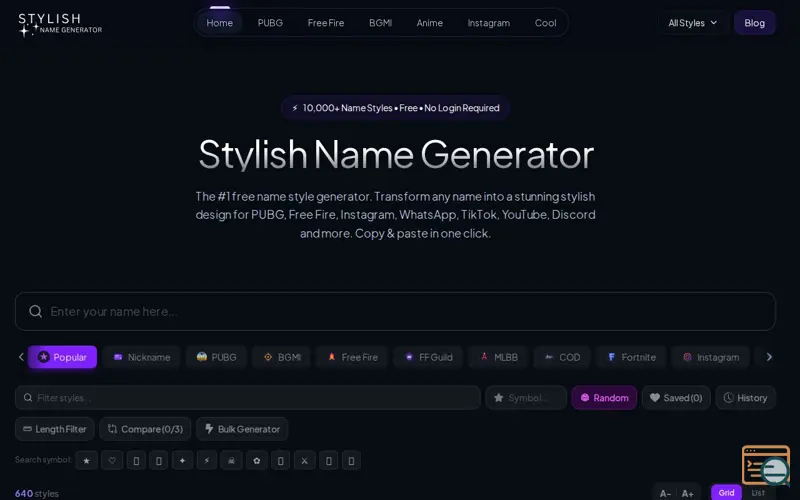Select the BGMI category chip
Screen dimensions: 800x500
(282, 357)
